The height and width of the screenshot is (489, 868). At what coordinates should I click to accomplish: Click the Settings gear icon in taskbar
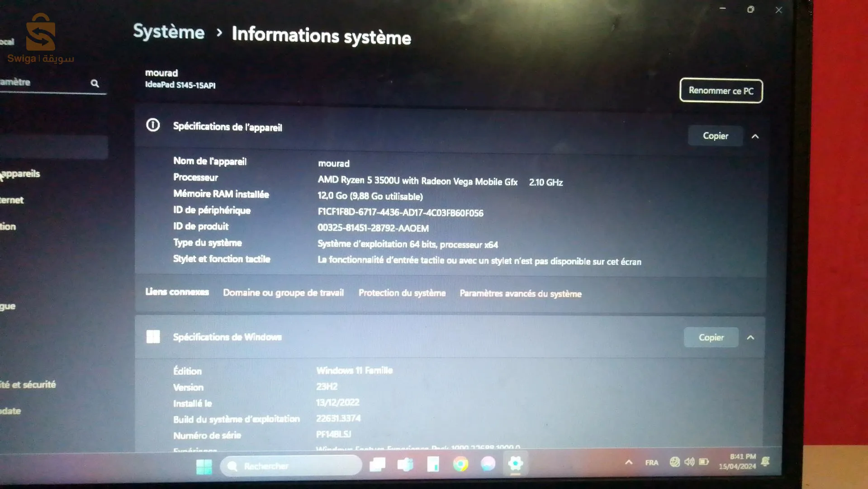[x=515, y=463]
